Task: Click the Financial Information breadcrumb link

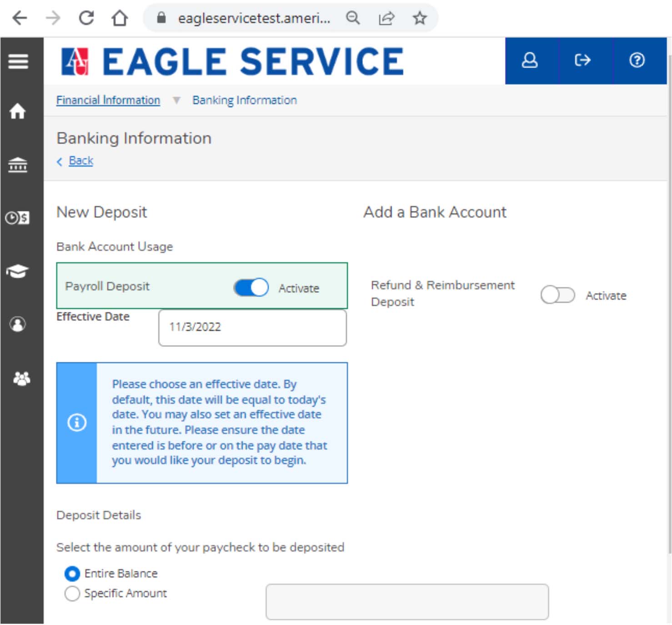Action: pos(108,100)
